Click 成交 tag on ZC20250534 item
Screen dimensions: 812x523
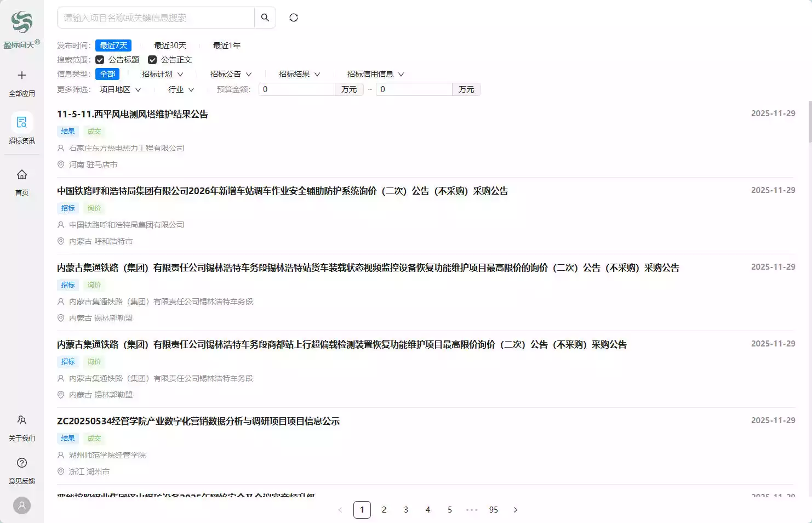pyautogui.click(x=94, y=439)
